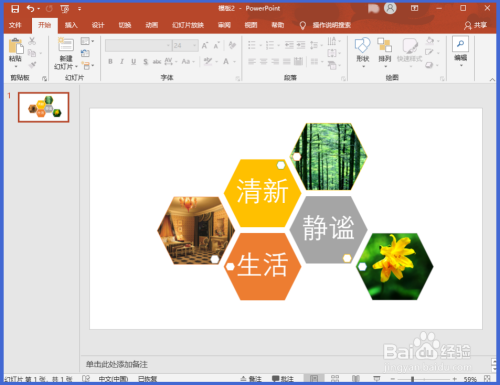The height and width of the screenshot is (385, 500).
Task: Click the line spacing icon
Action: [x=314, y=45]
